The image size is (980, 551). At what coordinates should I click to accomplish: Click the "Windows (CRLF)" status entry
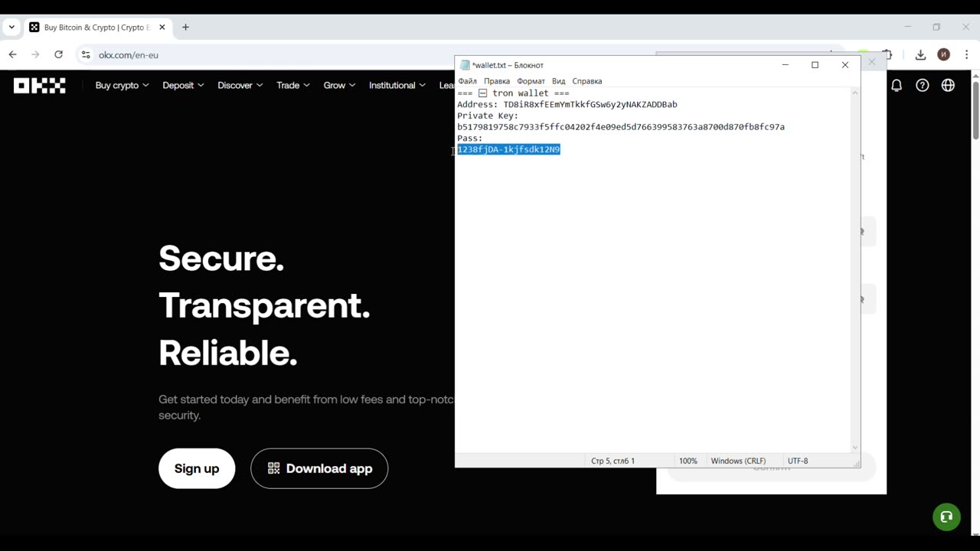[738, 461]
